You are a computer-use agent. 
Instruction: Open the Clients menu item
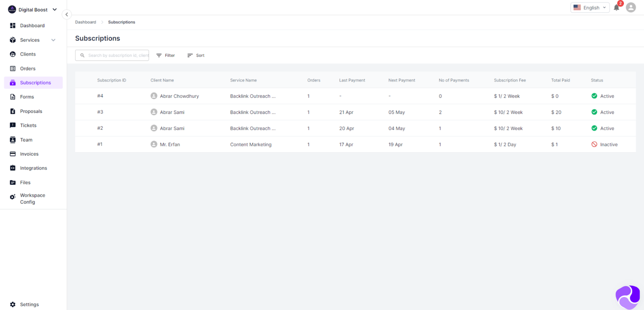[28, 54]
